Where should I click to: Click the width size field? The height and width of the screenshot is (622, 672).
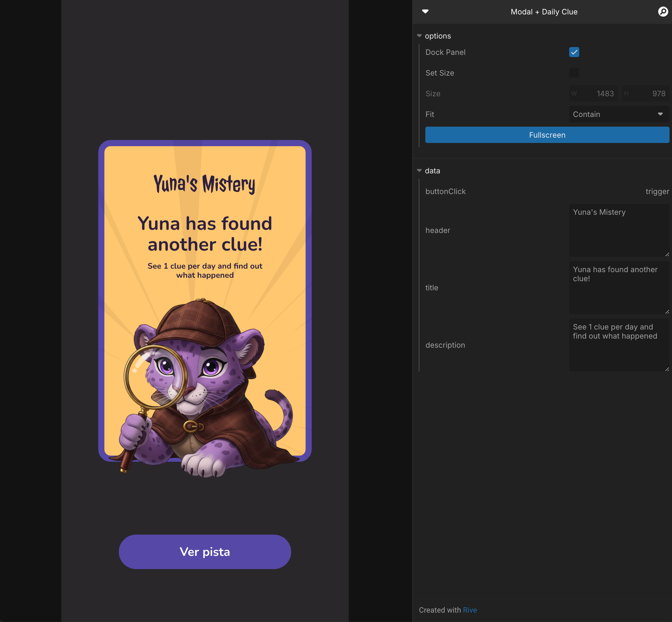point(594,93)
